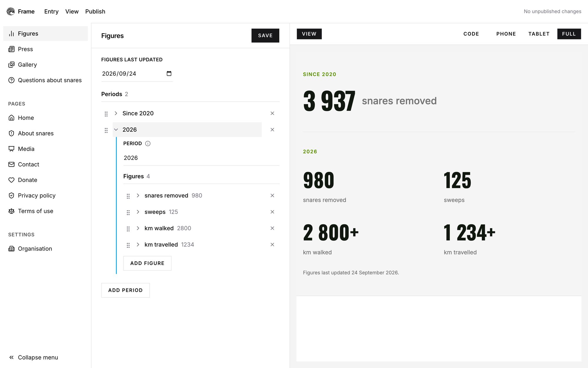Open Questions about snares in sidebar
588x368 pixels.
click(x=46, y=80)
